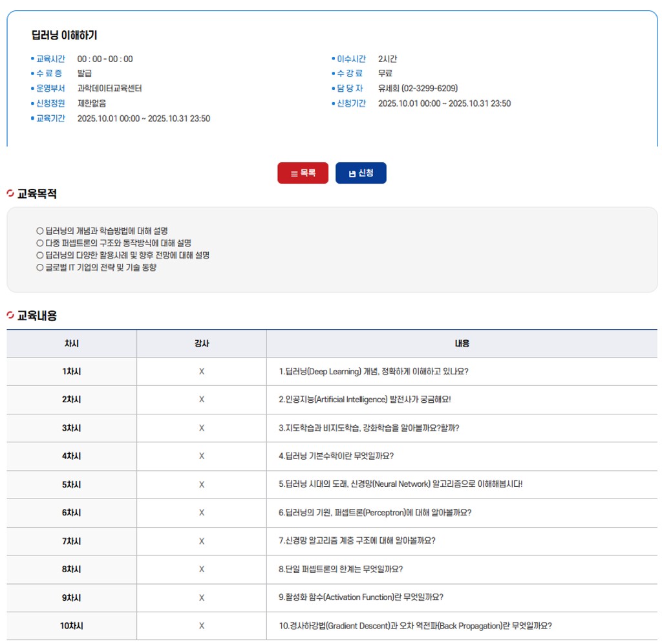This screenshot has height=644, width=662.
Task: Open lesson 6 about the Perceptron
Action: pos(375,513)
